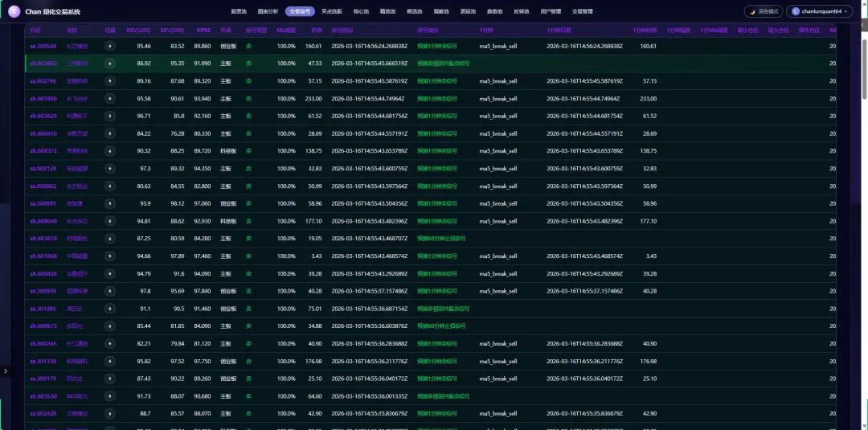Viewport: 868px width, 430px height.
Task: Click the Chan logo icon in header
Action: pyautogui.click(x=14, y=11)
